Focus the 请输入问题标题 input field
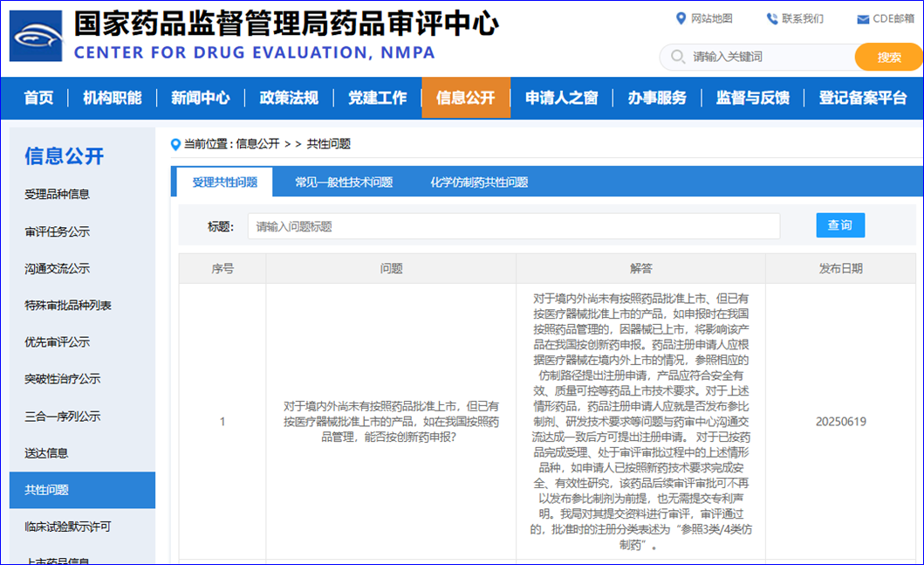924x565 pixels. click(x=514, y=226)
